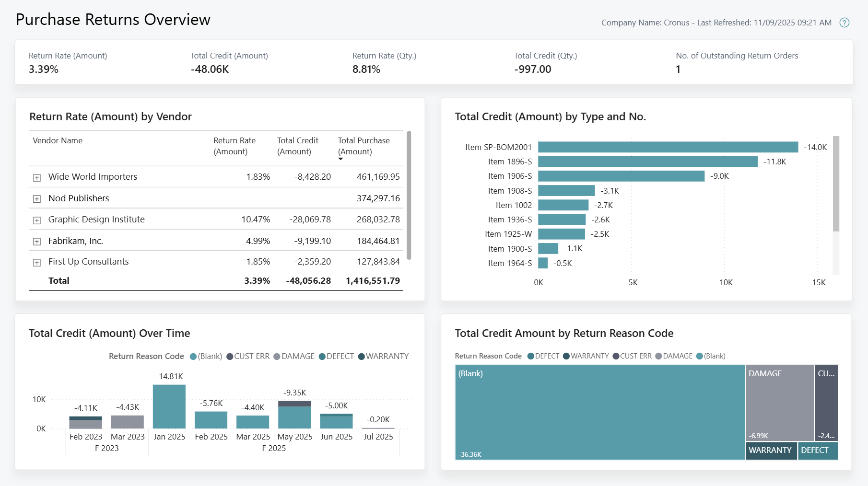Screen dimensions: 868x486
Task: Click the vendor table scrollbar
Action: [x=409, y=197]
